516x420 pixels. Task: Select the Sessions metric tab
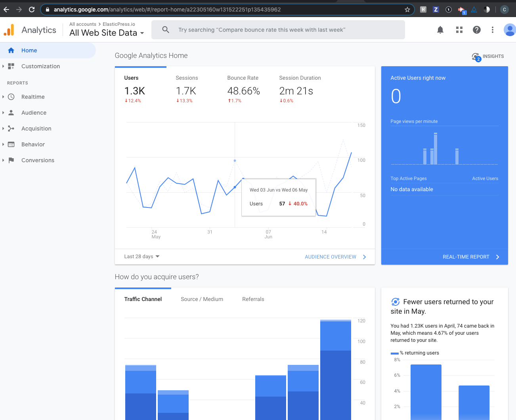coord(192,89)
